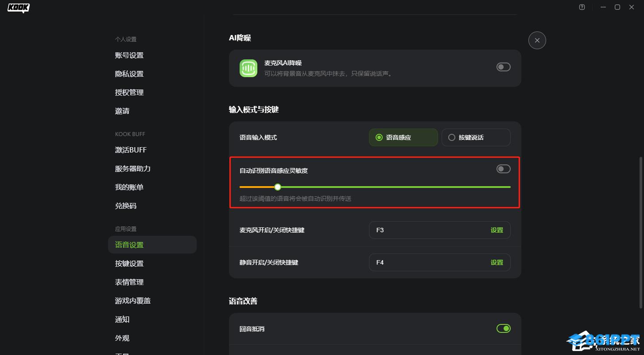Screen dimensions: 644x355
Task: Open the help question mark icon
Action: [582, 7]
